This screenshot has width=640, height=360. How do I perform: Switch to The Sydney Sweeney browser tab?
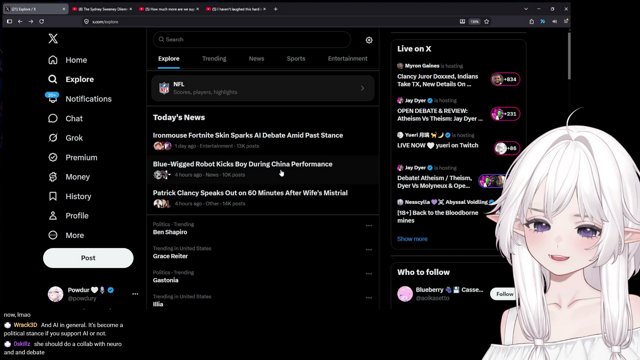pyautogui.click(x=102, y=9)
